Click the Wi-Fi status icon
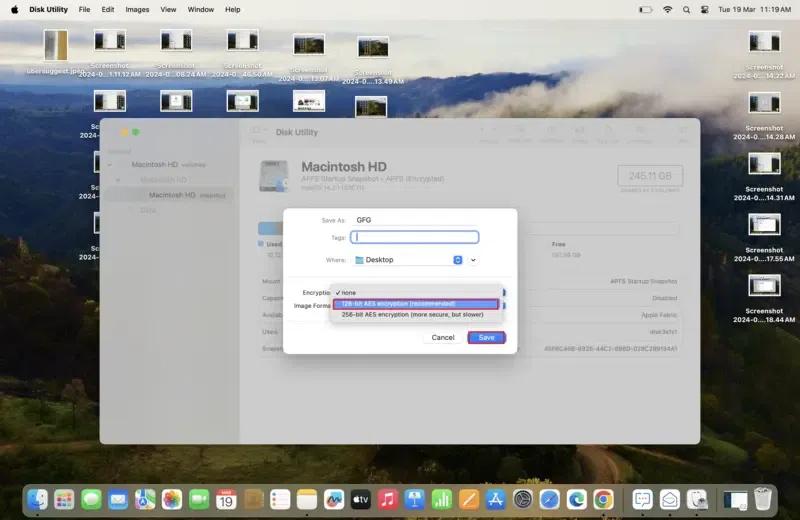The image size is (800, 520). 667,10
